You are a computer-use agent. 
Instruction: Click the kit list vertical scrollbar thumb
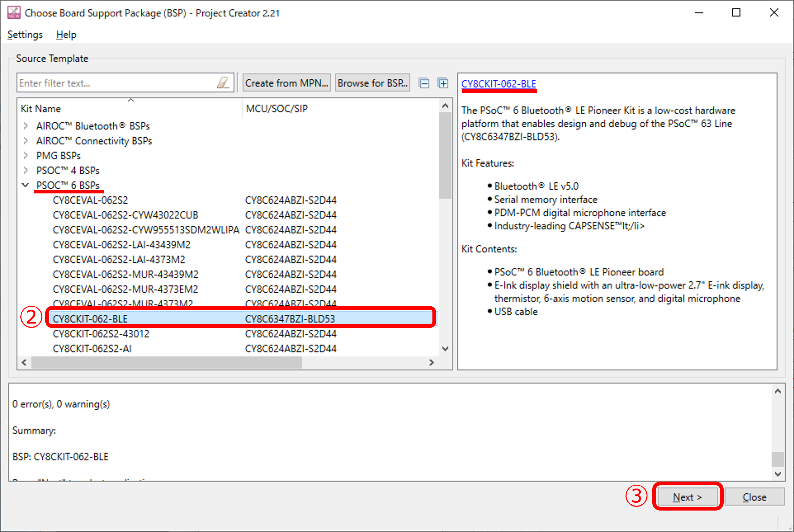[x=445, y=155]
